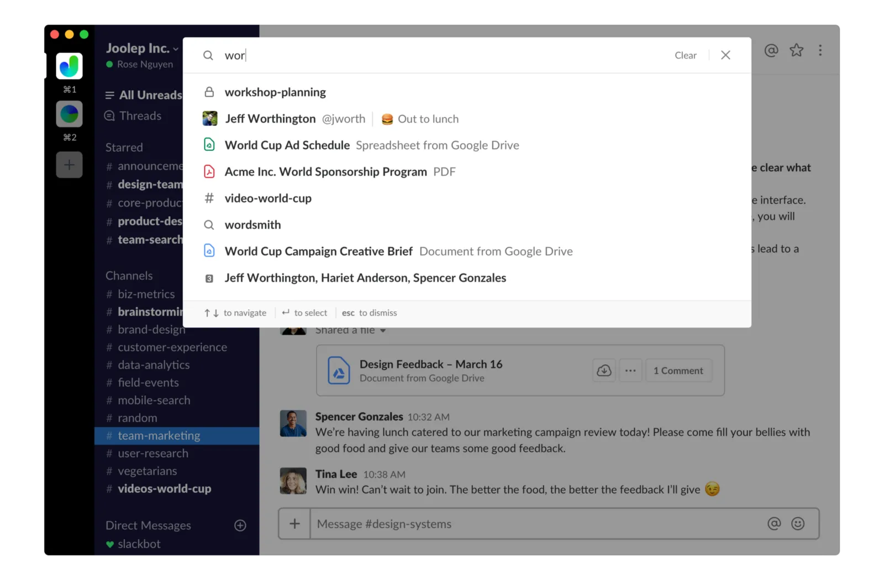
Task: Clear the search query
Action: tap(686, 55)
